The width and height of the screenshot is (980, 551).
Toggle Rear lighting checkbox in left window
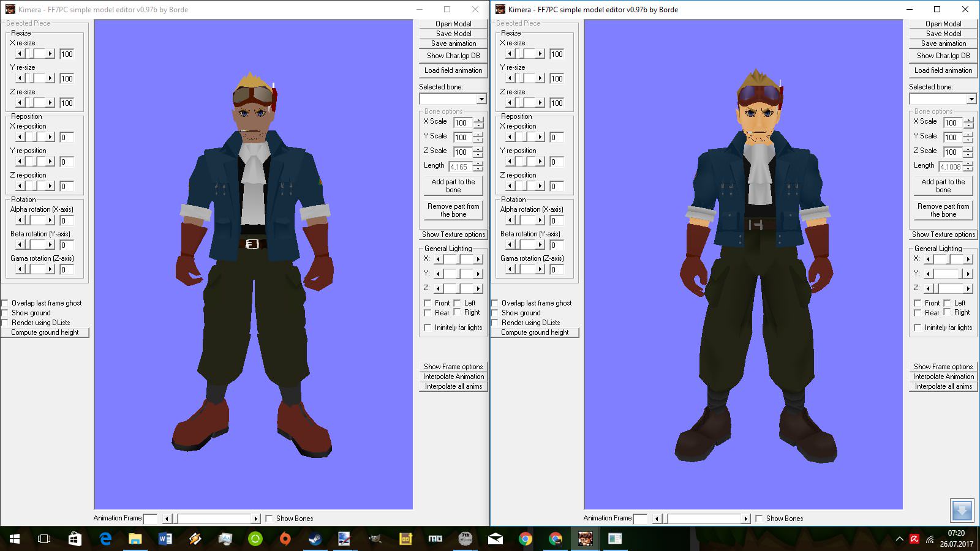tap(428, 313)
